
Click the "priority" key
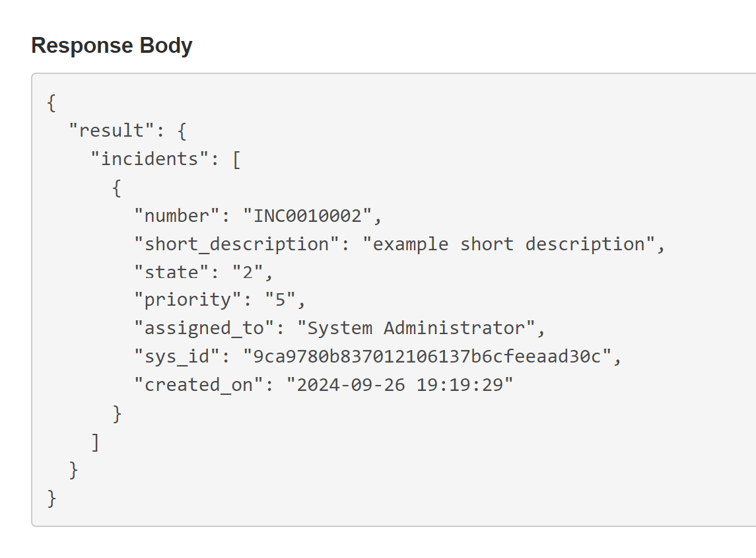188,300
